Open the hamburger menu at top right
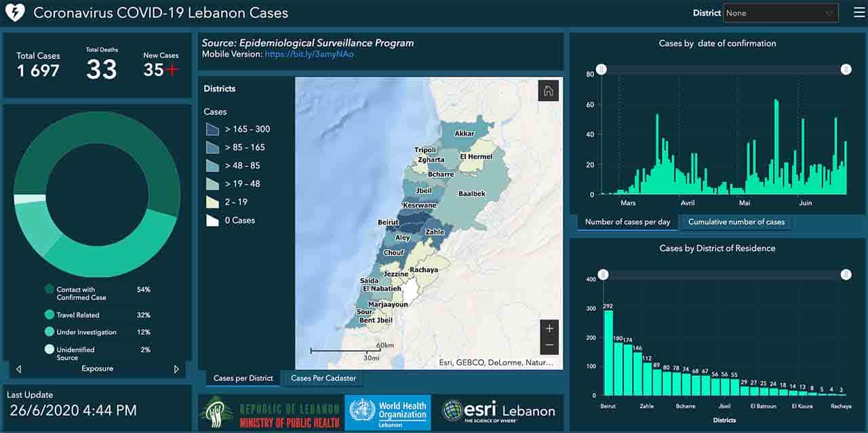This screenshot has height=433, width=868. click(x=852, y=13)
